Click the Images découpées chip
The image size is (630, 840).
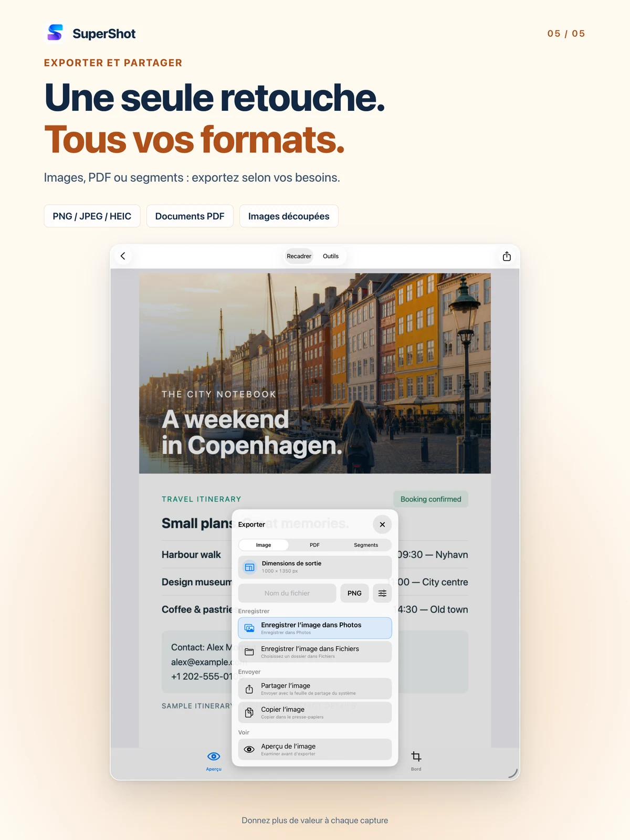click(x=289, y=216)
